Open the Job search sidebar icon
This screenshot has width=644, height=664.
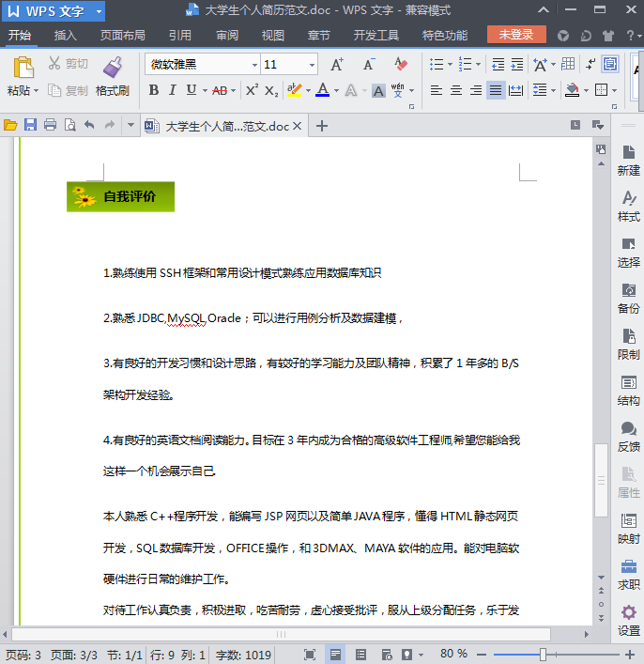(x=628, y=575)
